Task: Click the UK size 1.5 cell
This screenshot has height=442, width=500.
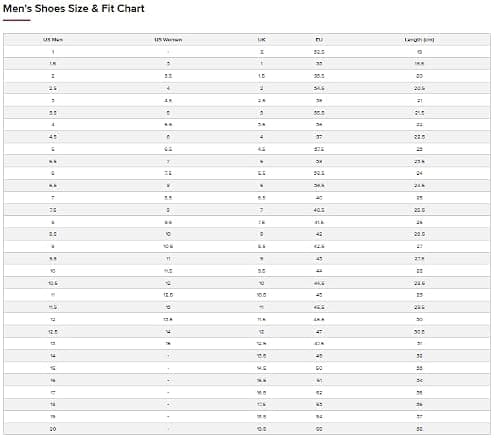Action: tap(262, 76)
